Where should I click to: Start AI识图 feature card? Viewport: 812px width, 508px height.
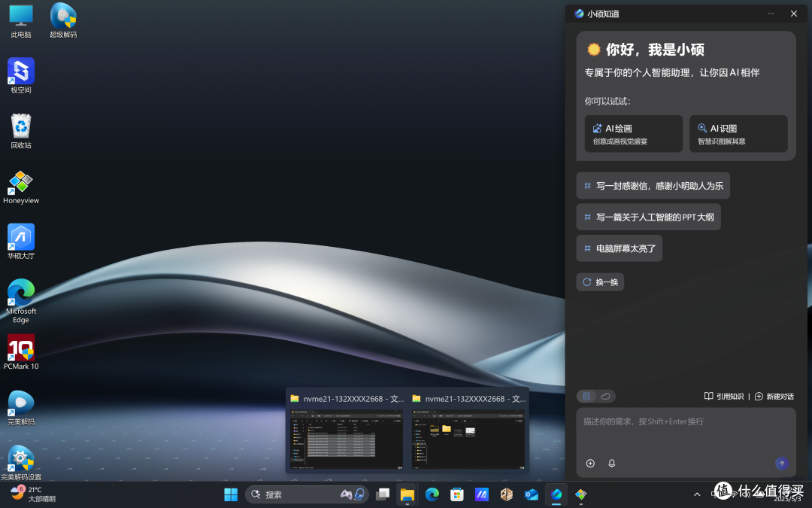738,134
